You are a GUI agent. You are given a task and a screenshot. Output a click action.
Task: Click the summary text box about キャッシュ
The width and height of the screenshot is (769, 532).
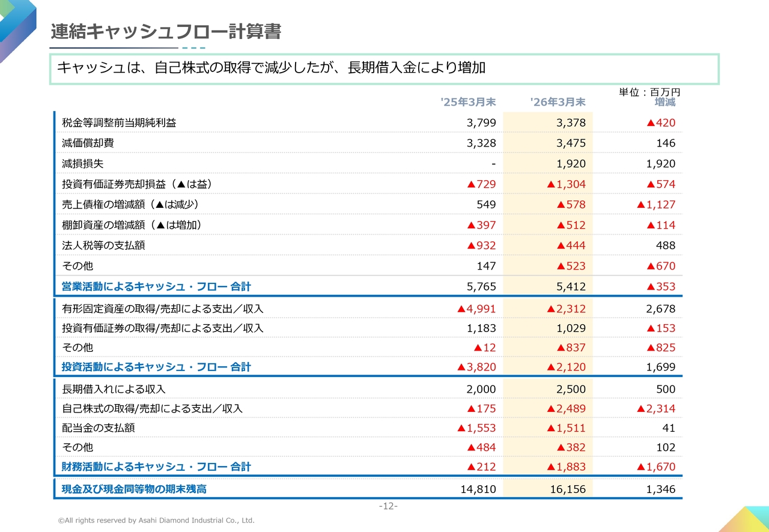point(384,69)
